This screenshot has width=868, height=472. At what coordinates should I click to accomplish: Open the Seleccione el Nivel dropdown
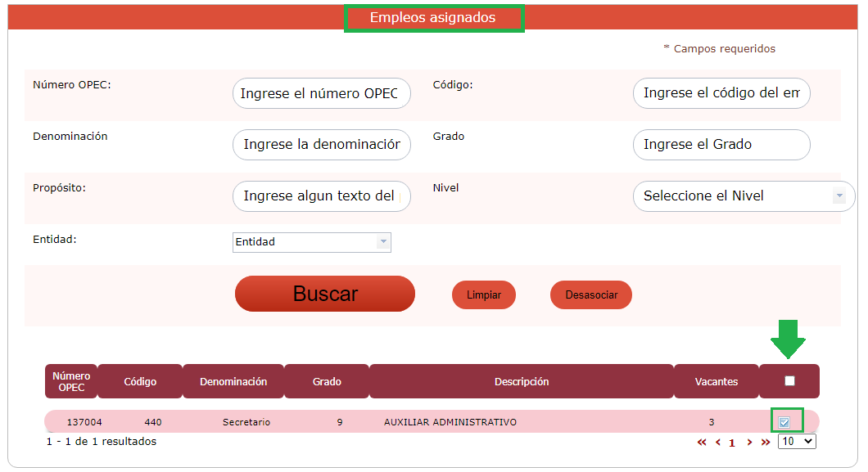[744, 196]
